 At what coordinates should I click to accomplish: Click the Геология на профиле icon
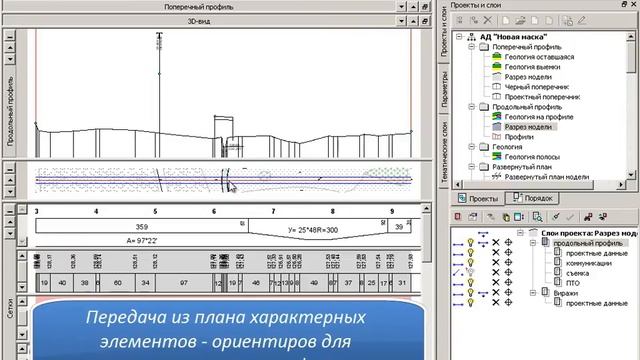pyautogui.click(x=496, y=116)
